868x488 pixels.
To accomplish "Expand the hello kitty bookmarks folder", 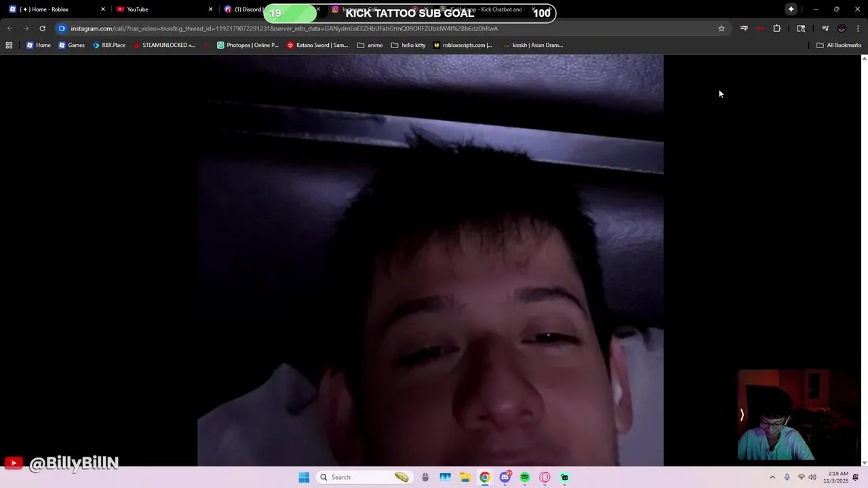I will tap(409, 45).
